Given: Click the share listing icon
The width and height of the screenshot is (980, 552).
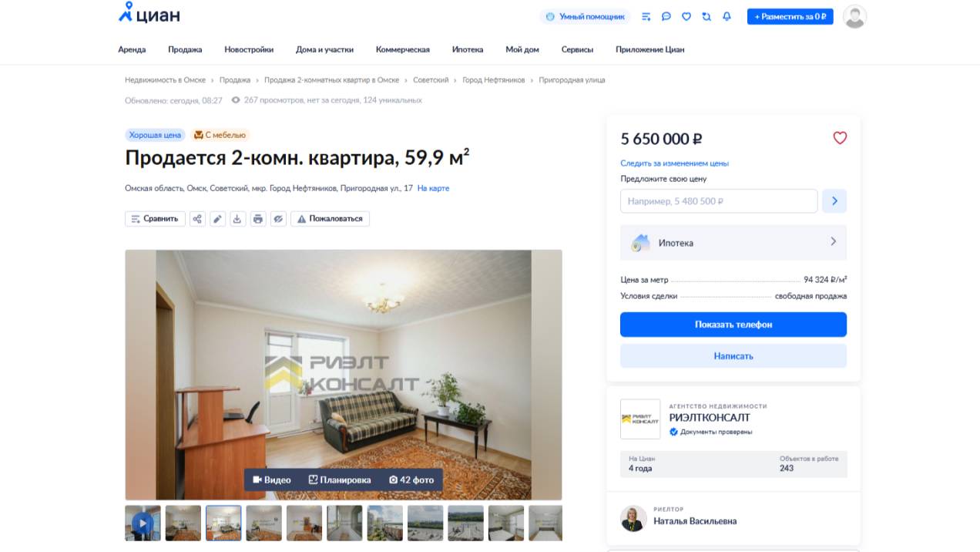Looking at the screenshot, I should 197,219.
